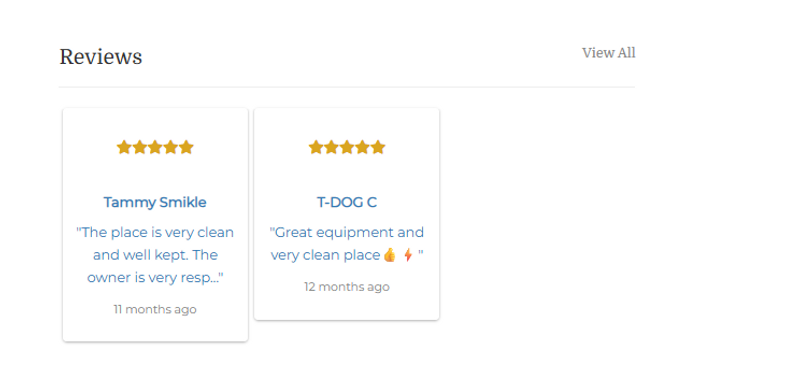800x377 pixels.
Task: Click first star in Tammy Smikle's rating
Action: pos(124,147)
